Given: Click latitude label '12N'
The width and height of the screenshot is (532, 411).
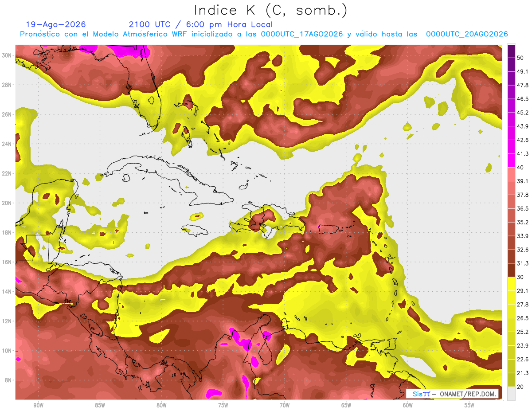Looking at the screenshot, I should 8,321.
